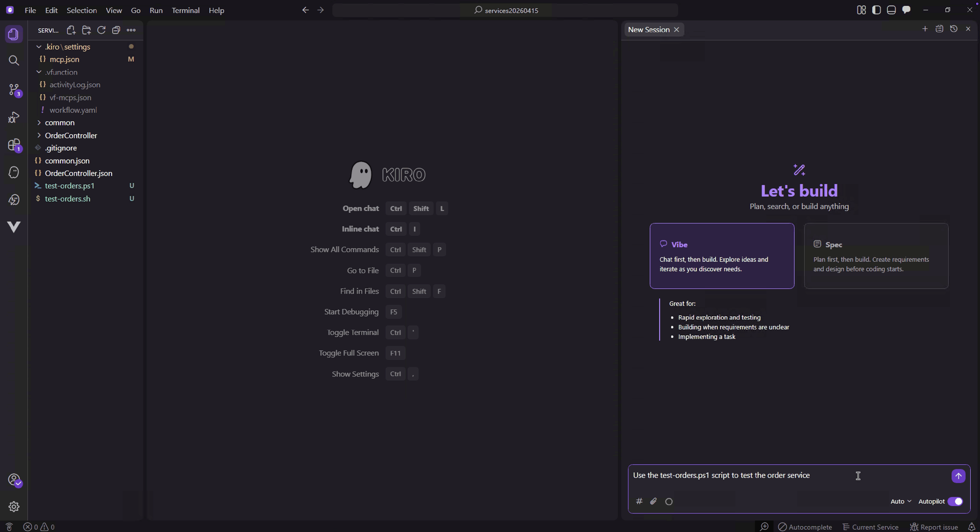Image resolution: width=980 pixels, height=532 pixels.
Task: Open the Customize Layout icon in title bar
Action: click(861, 10)
